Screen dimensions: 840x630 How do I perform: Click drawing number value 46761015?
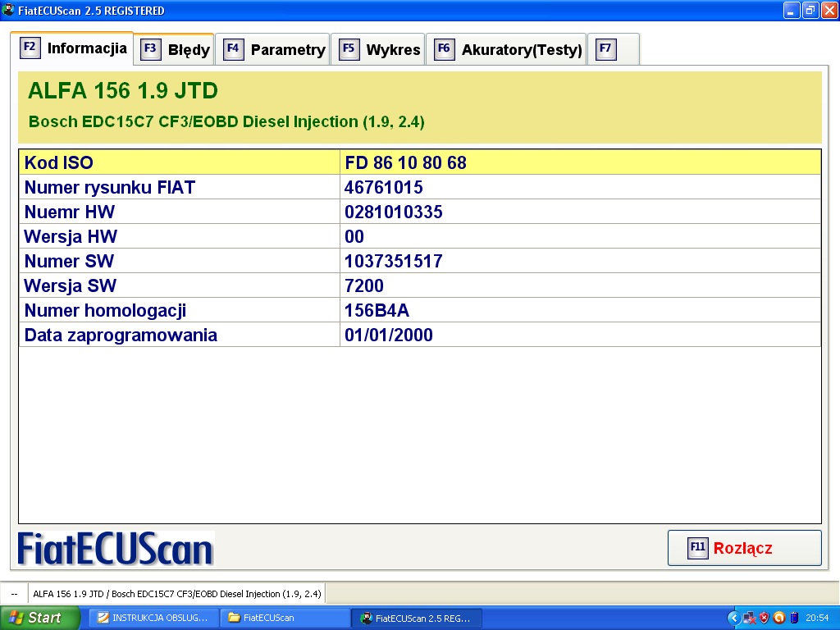click(384, 187)
